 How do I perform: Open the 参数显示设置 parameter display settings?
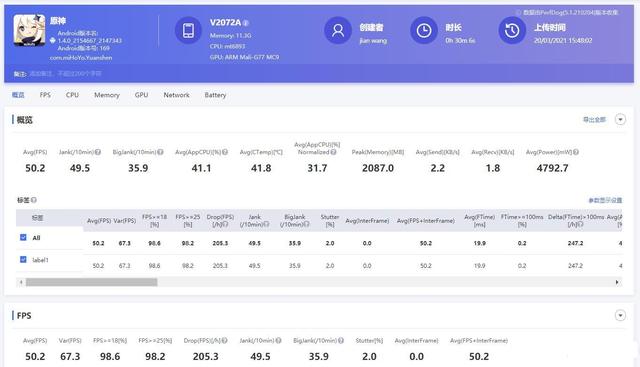coord(605,200)
